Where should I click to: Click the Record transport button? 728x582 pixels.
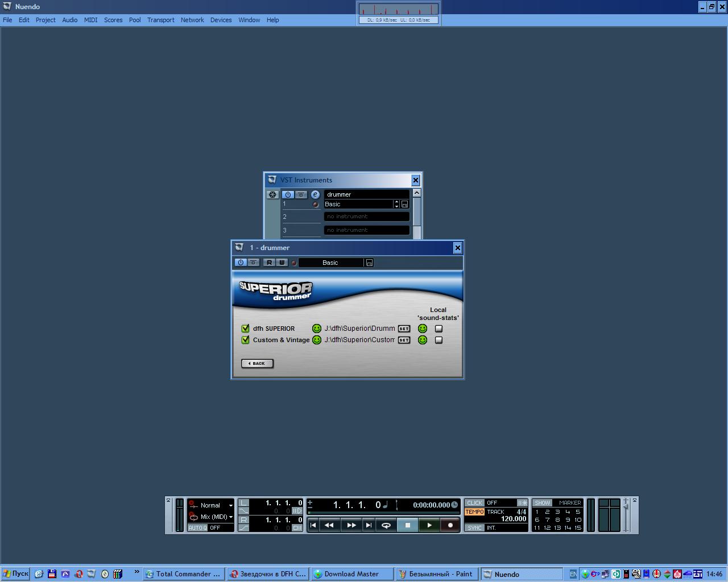point(450,525)
